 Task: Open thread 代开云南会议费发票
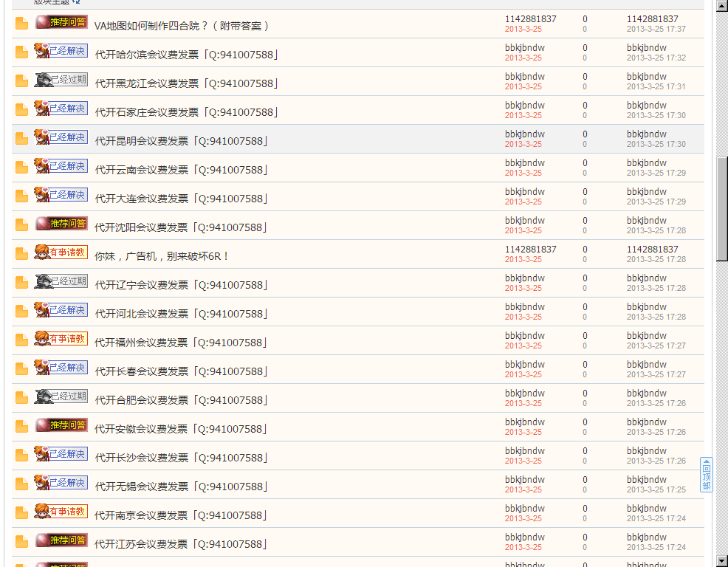point(181,170)
